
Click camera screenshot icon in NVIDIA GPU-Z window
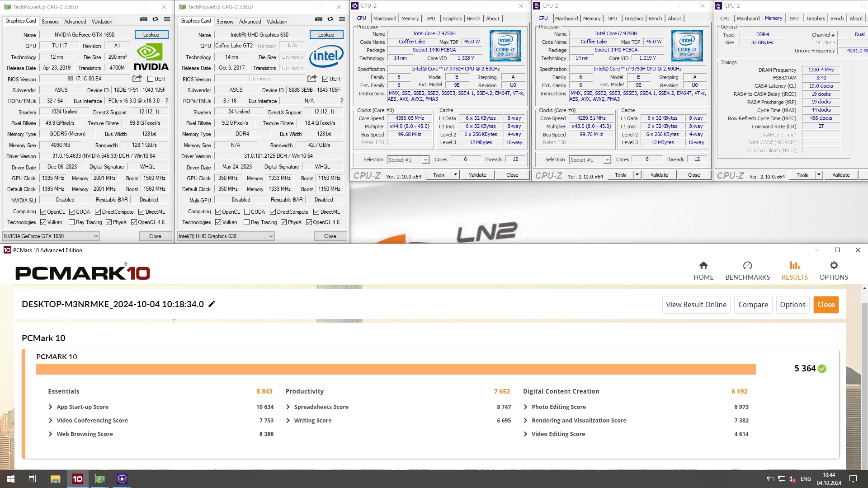143,19
